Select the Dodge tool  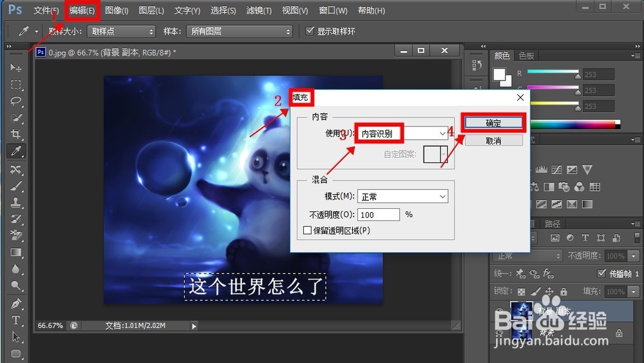16,285
